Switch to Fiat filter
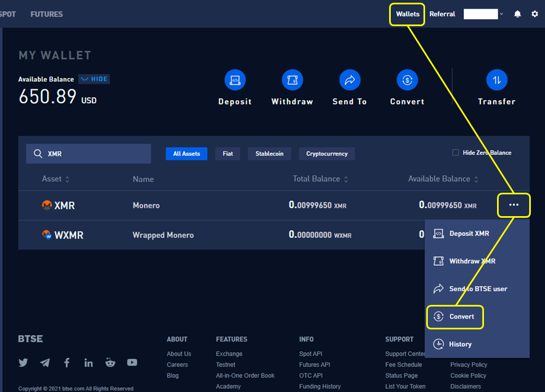The width and height of the screenshot is (545, 392). pyautogui.click(x=228, y=154)
